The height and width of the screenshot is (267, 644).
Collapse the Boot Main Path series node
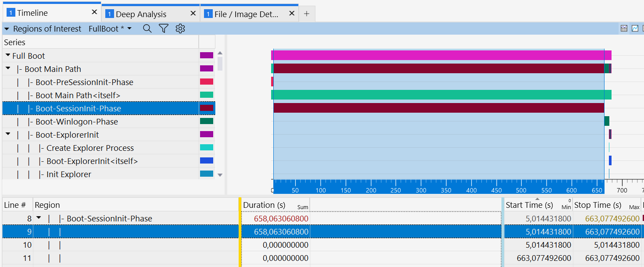(x=8, y=69)
